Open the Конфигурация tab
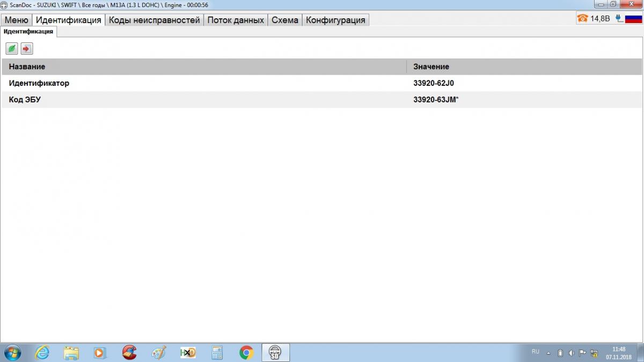The width and height of the screenshot is (644, 362). [x=335, y=20]
